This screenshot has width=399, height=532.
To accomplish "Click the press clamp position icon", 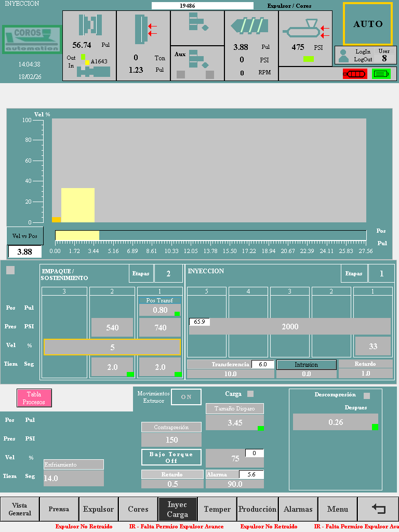I will [89, 26].
